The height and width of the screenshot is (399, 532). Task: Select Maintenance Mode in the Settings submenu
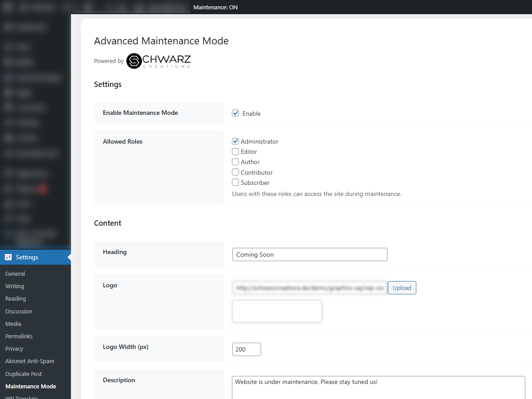pyautogui.click(x=31, y=386)
